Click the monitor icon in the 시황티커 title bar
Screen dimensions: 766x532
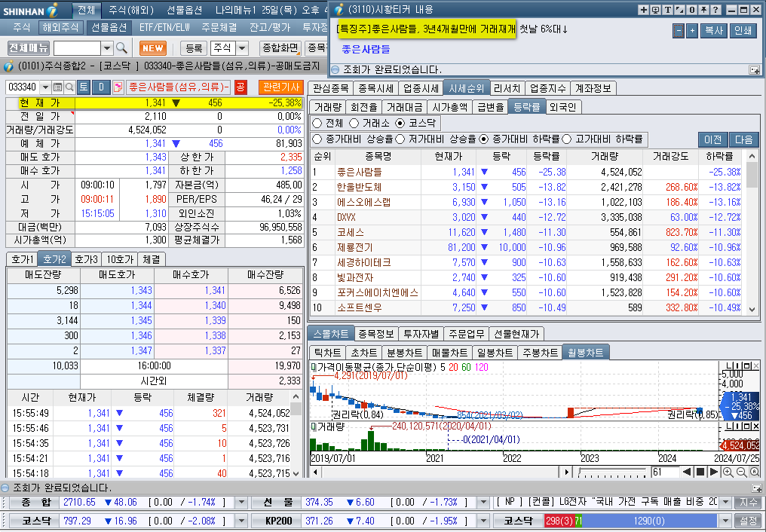(655, 10)
